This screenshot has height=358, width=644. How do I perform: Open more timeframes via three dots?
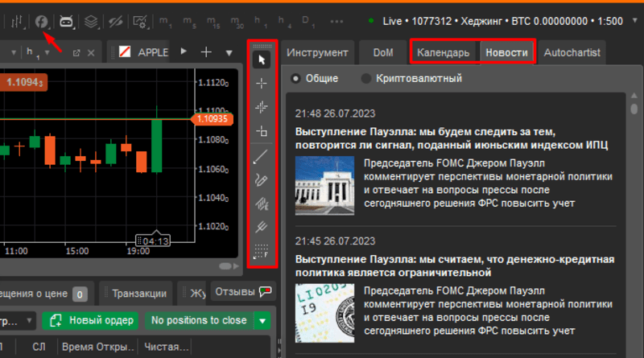tap(336, 22)
